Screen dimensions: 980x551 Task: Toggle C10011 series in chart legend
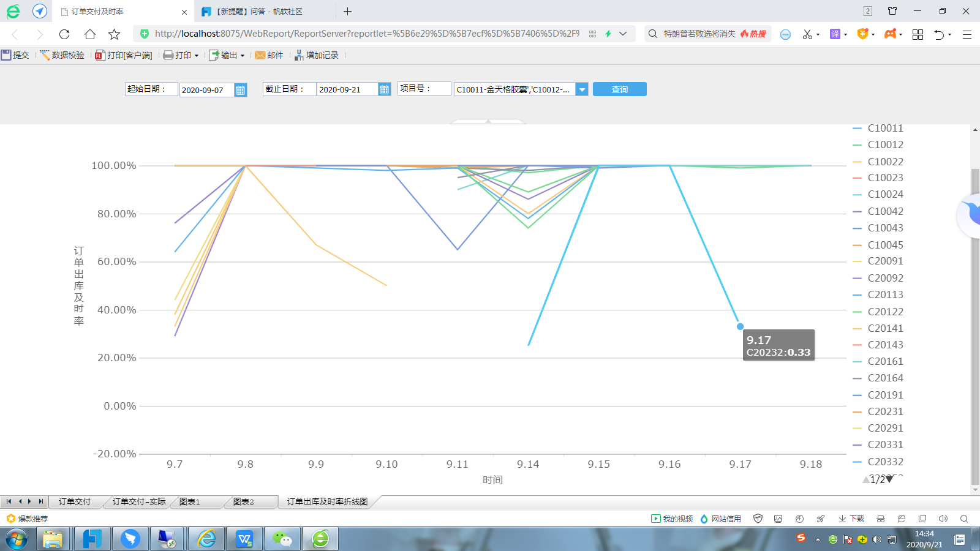pyautogui.click(x=878, y=128)
